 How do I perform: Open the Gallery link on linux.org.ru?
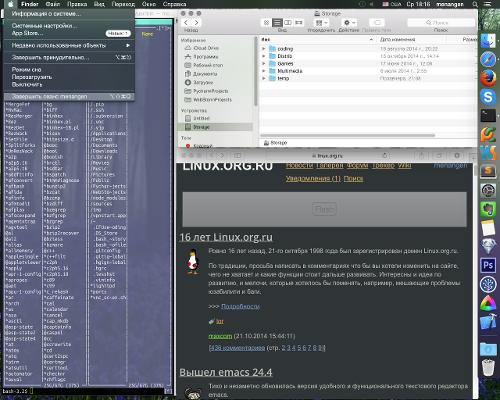[x=329, y=166]
